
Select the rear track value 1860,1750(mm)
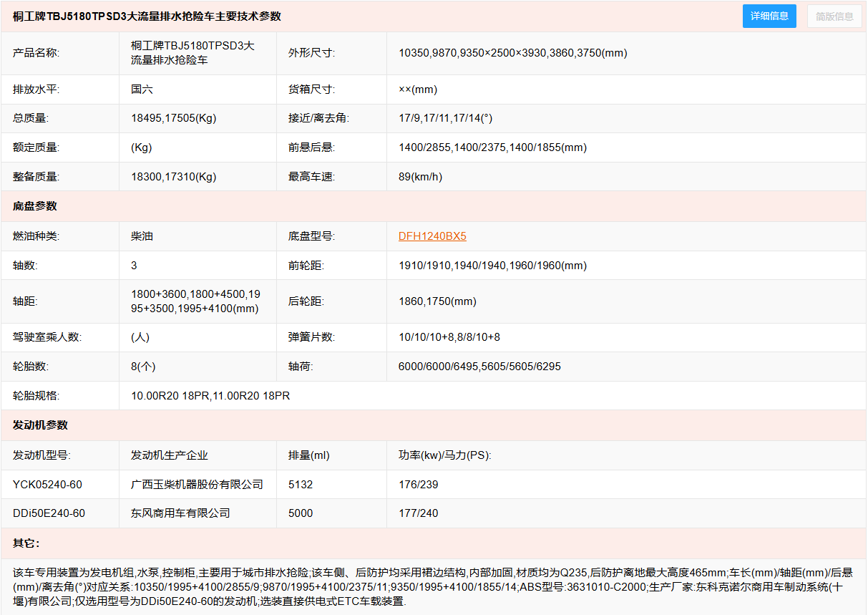tap(437, 301)
